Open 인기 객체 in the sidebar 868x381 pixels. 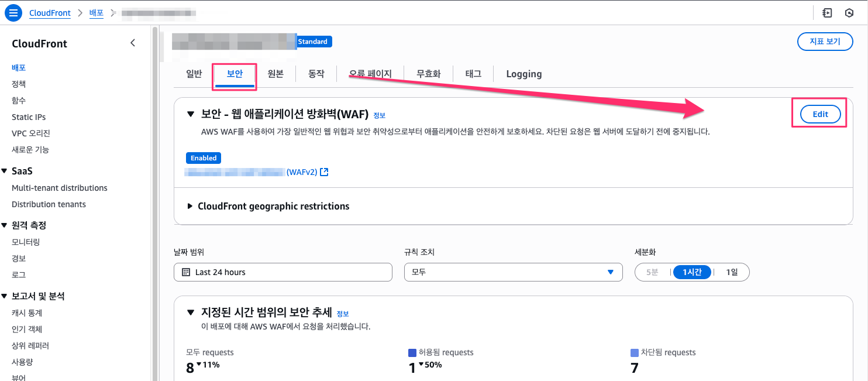tap(27, 329)
